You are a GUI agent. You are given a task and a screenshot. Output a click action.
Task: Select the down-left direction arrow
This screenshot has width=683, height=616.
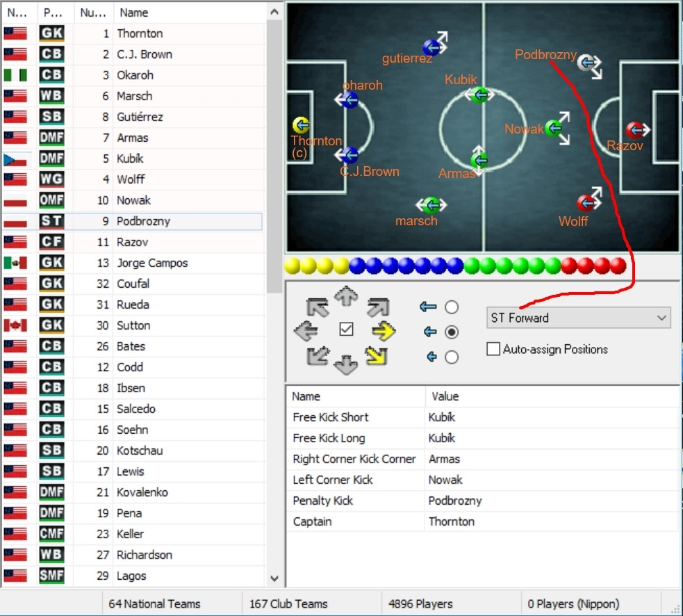(318, 356)
